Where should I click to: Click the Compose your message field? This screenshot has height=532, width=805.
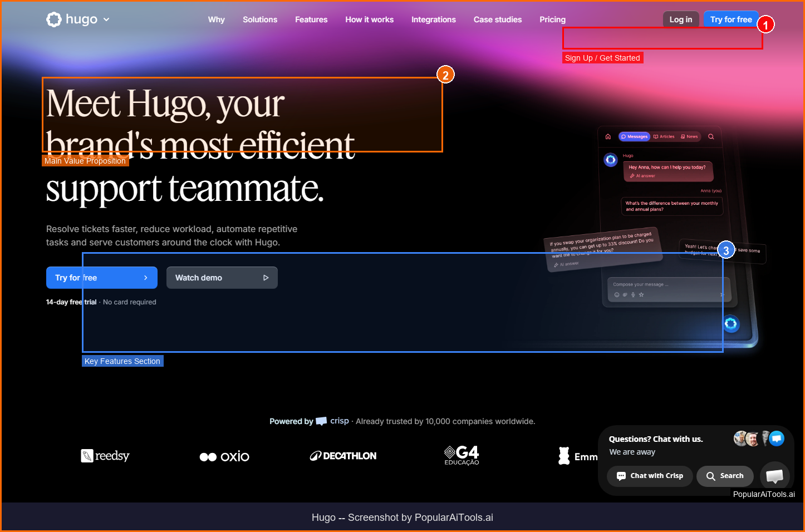(x=662, y=284)
